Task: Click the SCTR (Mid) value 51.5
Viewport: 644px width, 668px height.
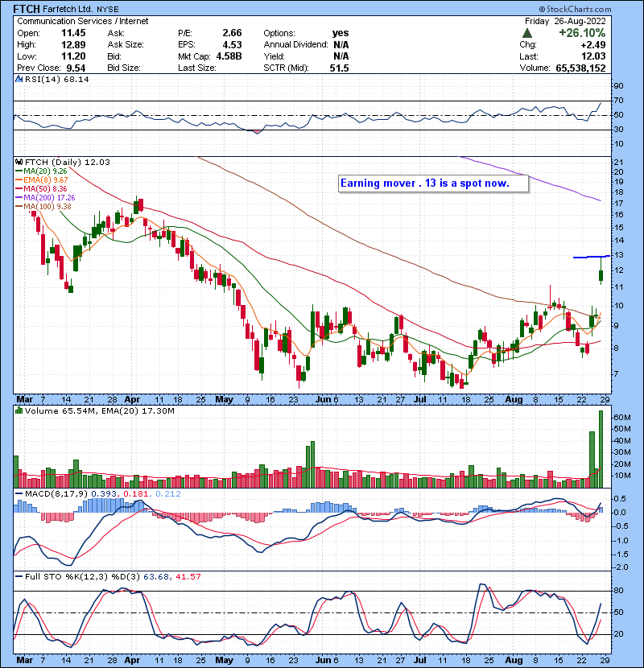Action: pos(339,68)
